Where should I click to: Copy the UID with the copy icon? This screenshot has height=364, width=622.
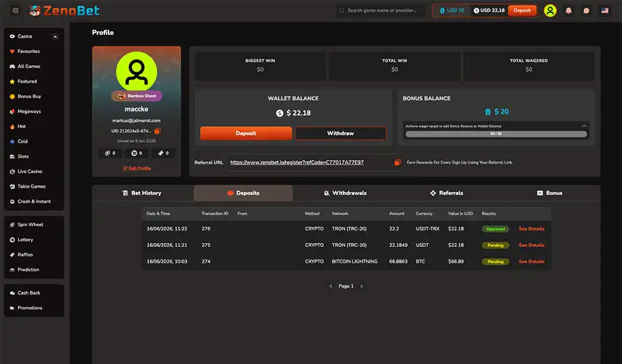pyautogui.click(x=157, y=131)
